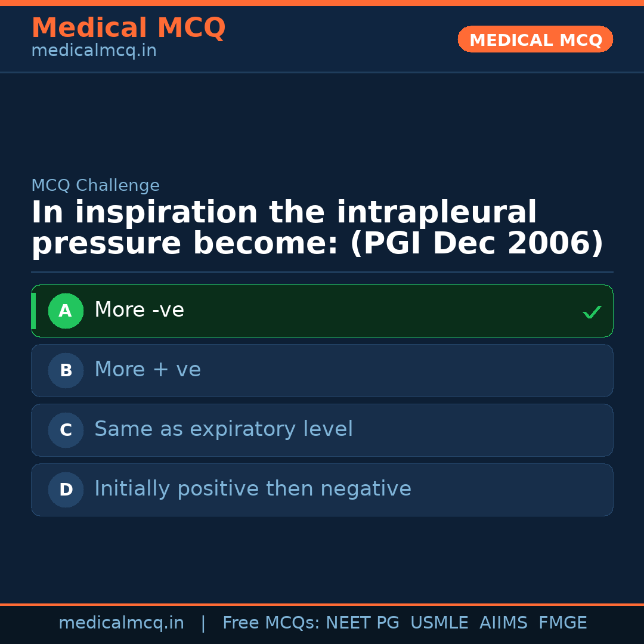Open the medicalmcq.in link under the header title

pyautogui.click(x=94, y=51)
